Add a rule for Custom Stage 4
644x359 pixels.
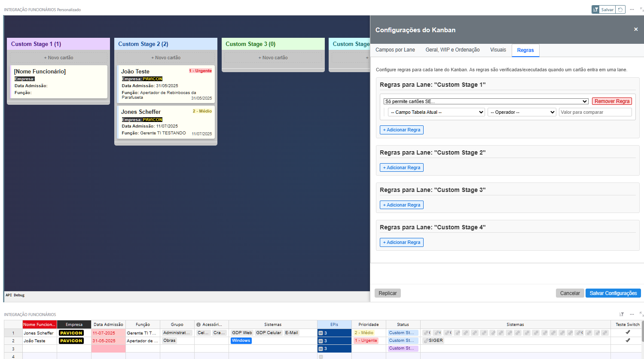point(402,242)
